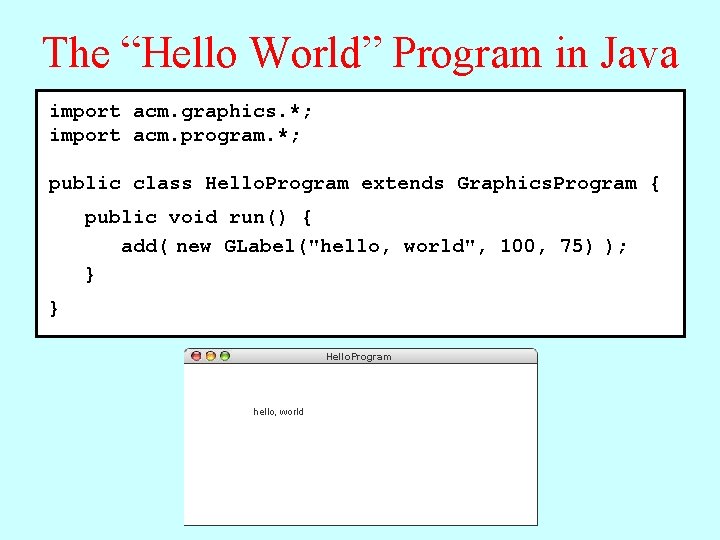The height and width of the screenshot is (540, 720).
Task: Click the add(new GLabel(...)) statement line
Action: (x=374, y=247)
